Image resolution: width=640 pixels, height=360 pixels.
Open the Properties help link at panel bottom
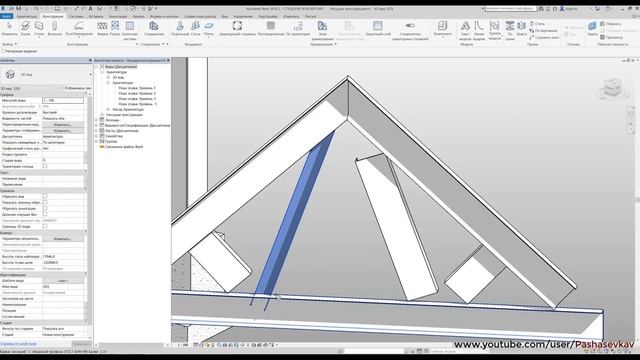[x=18, y=344]
